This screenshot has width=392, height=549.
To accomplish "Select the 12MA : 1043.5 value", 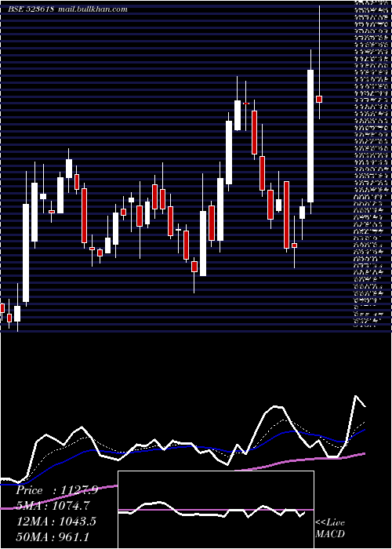I will 56,522.
